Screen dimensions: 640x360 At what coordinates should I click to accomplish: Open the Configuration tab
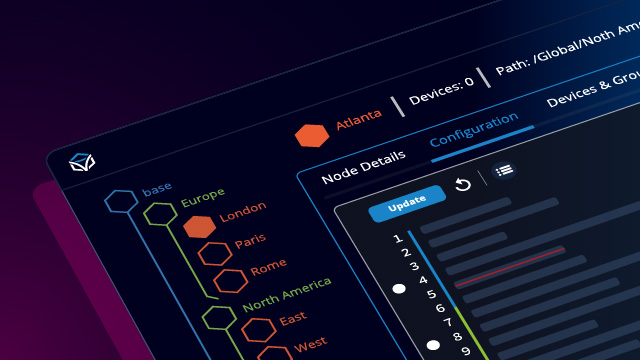pos(474,129)
